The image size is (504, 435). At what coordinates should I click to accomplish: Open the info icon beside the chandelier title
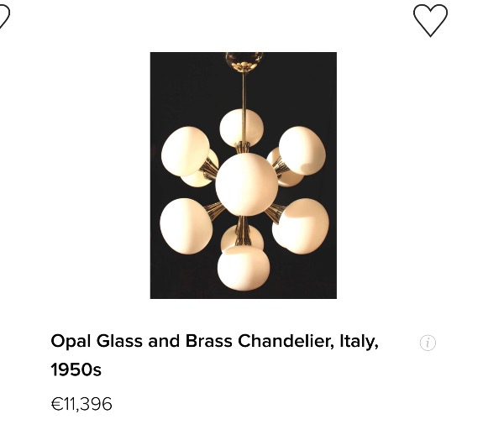[428, 343]
